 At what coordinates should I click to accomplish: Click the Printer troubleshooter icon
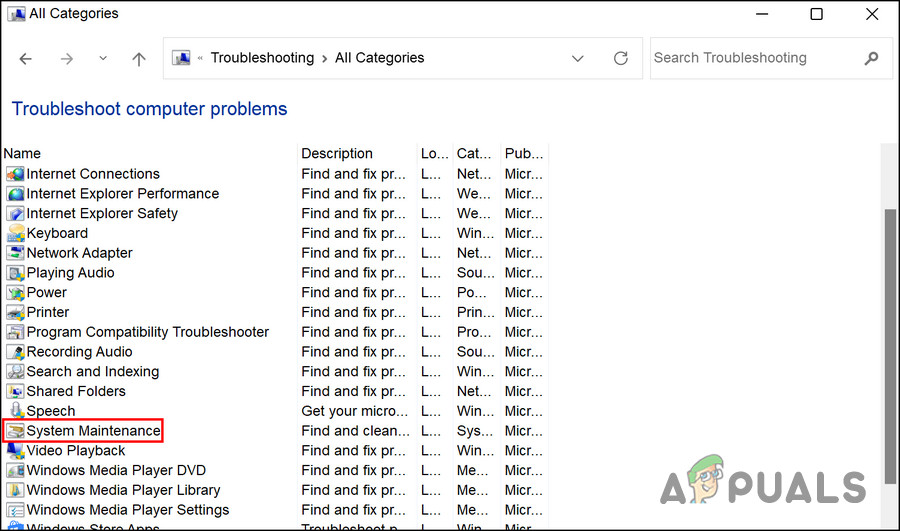tap(15, 312)
